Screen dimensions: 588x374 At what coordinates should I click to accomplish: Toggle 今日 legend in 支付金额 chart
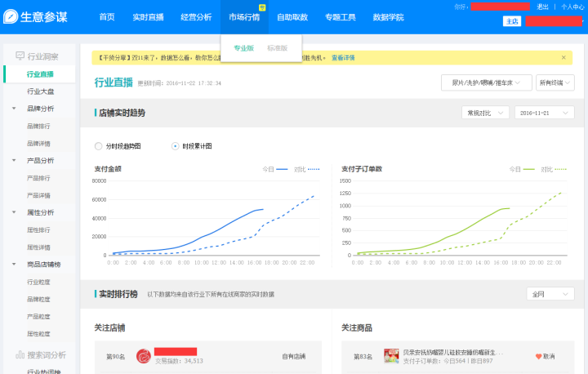(275, 169)
